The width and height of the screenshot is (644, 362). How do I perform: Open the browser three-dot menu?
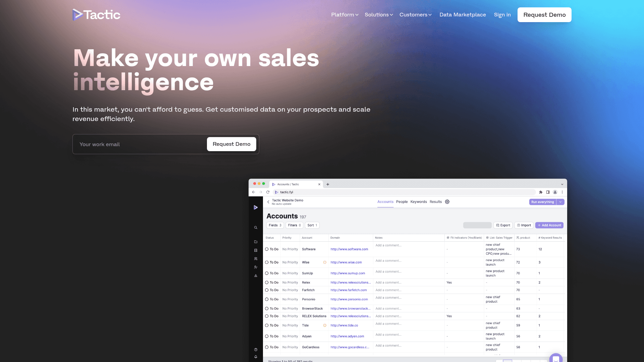coord(562,192)
